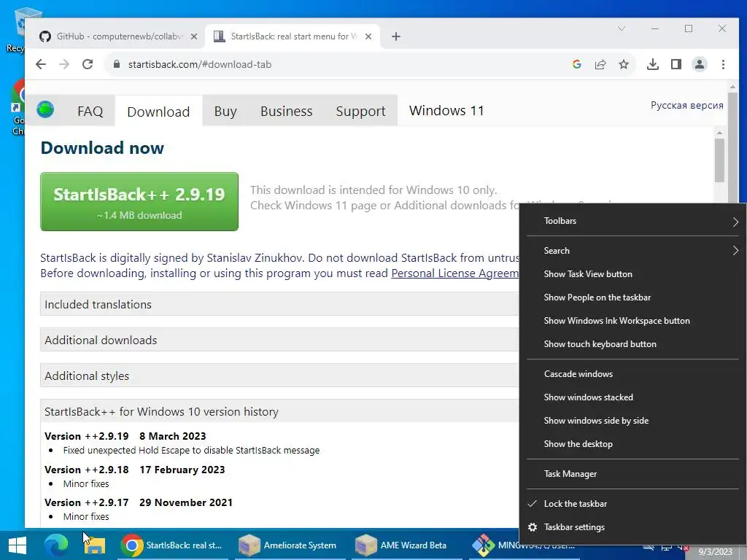
Task: Select Show windows side by side
Action: [632, 421]
